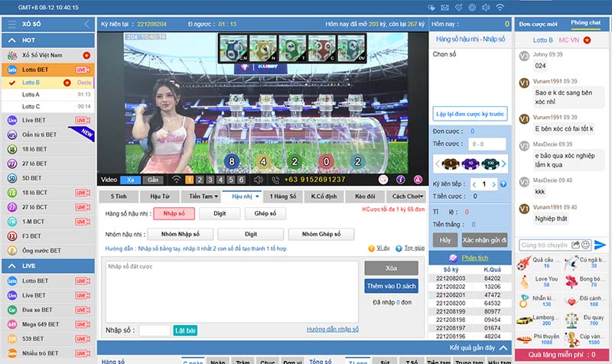This screenshot has width=612, height=364.
Task: Select the 100 value betting chip
Action: pyautogui.click(x=490, y=162)
